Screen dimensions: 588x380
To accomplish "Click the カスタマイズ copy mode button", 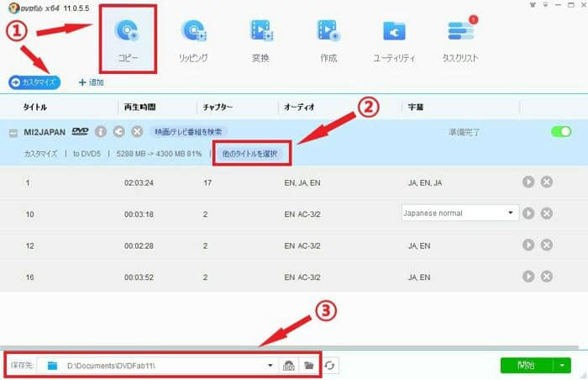I will tap(34, 82).
